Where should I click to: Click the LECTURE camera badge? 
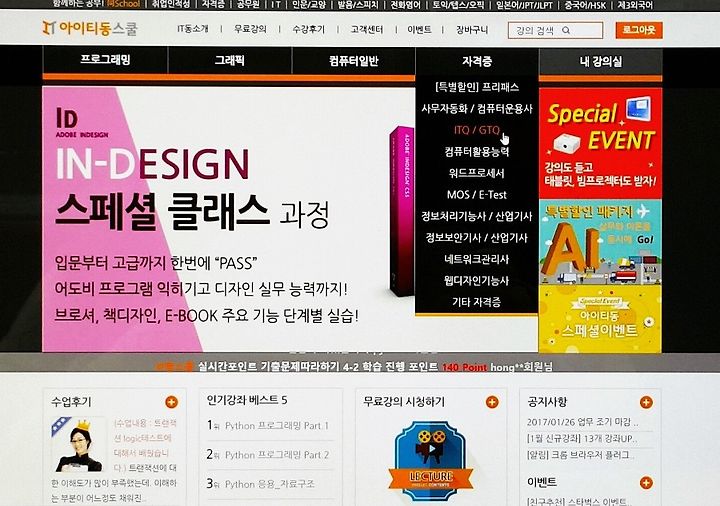pos(430,461)
